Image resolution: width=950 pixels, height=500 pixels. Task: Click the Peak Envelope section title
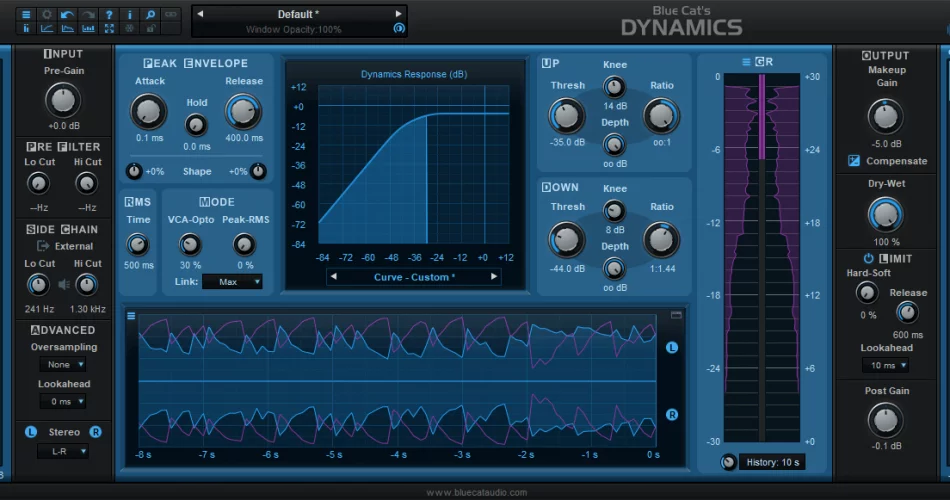point(196,63)
